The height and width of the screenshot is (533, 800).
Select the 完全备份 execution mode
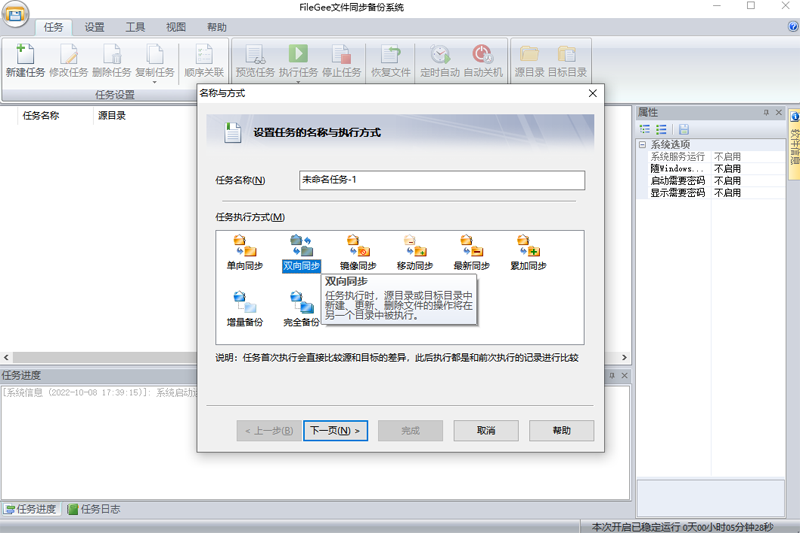click(302, 309)
